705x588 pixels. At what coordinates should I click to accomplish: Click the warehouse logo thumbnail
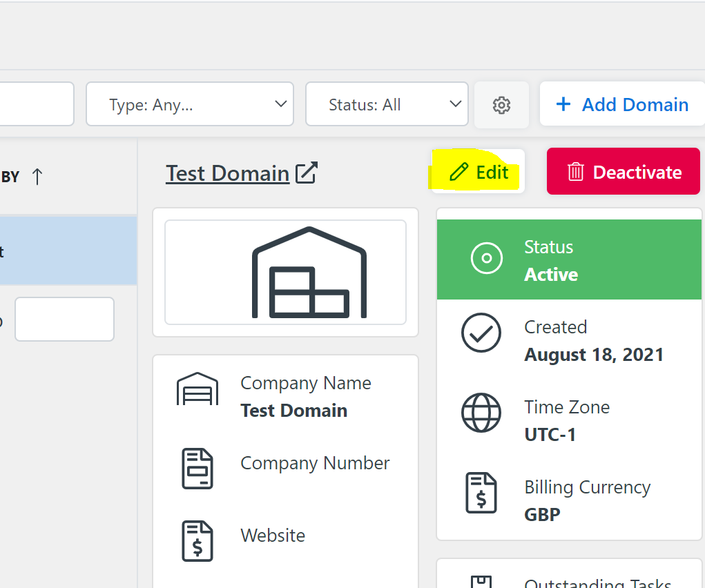coord(285,272)
